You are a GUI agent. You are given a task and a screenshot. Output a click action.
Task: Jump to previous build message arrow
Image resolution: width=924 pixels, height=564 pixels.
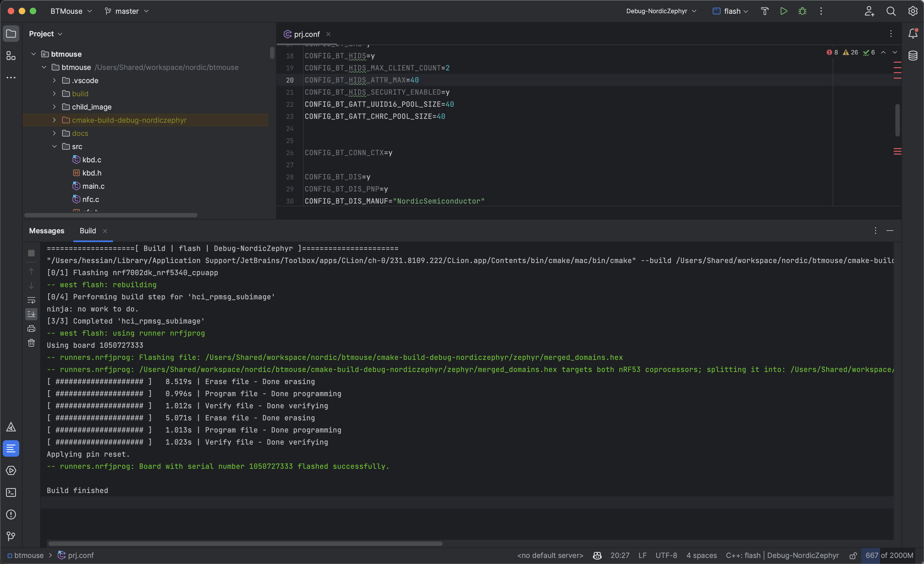pyautogui.click(x=32, y=271)
